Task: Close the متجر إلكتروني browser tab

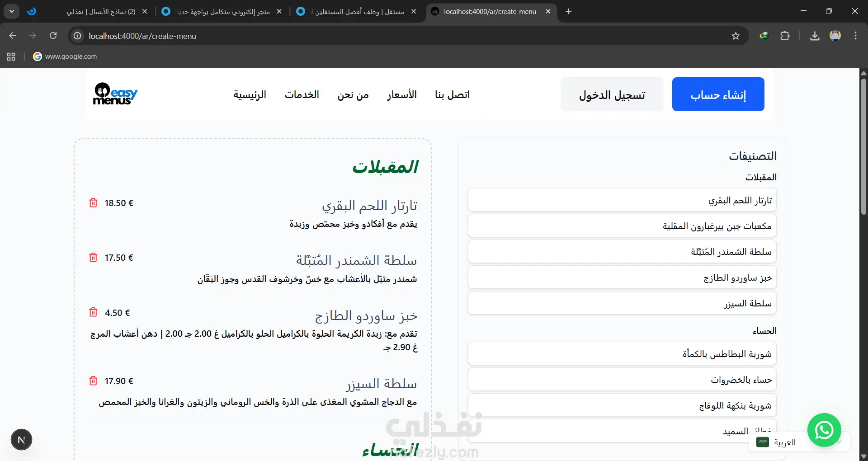Action: 279,12
